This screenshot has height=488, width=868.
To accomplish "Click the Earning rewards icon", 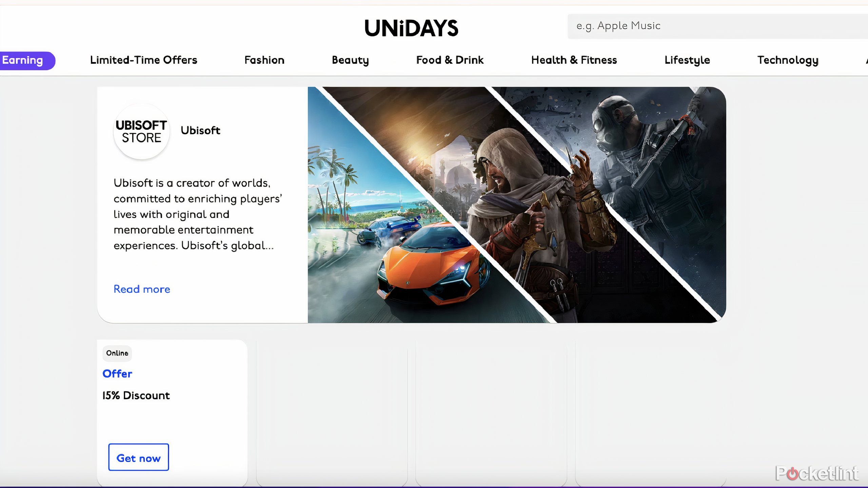I will [23, 60].
